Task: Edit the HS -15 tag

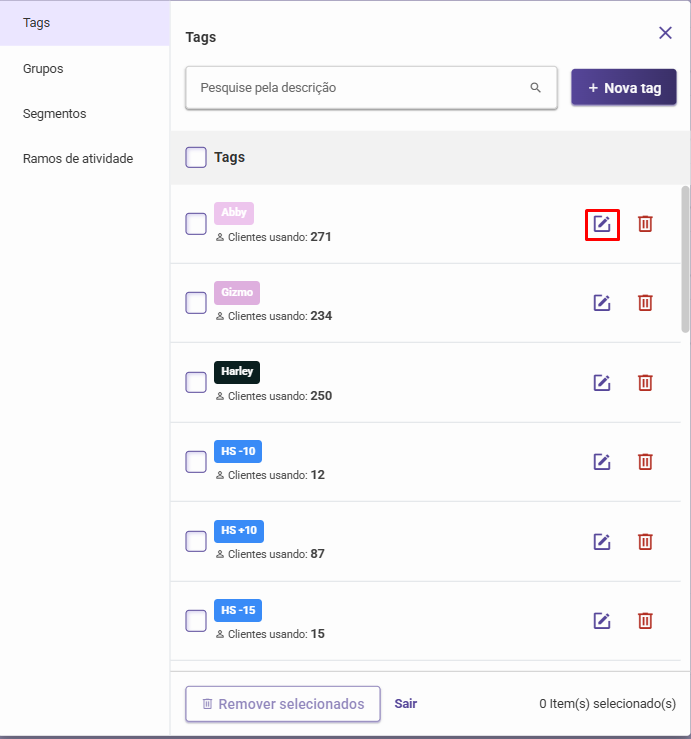Action: tap(602, 621)
